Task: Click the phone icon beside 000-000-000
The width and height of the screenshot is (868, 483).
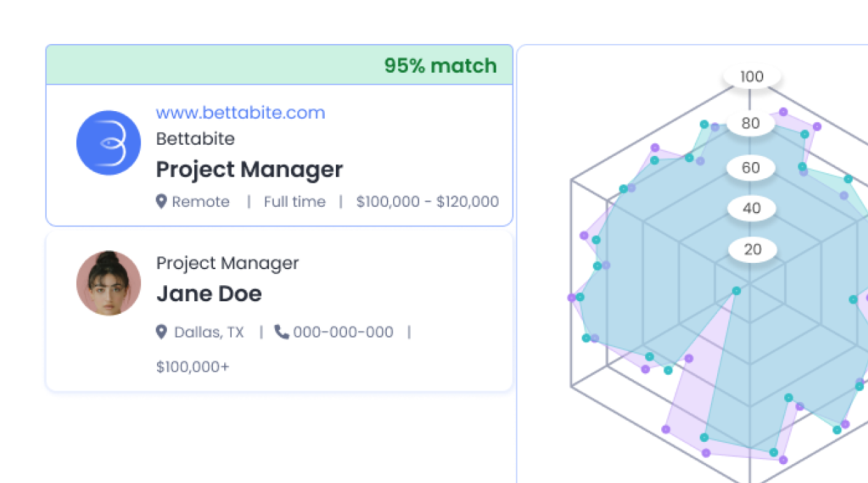Action: click(282, 331)
